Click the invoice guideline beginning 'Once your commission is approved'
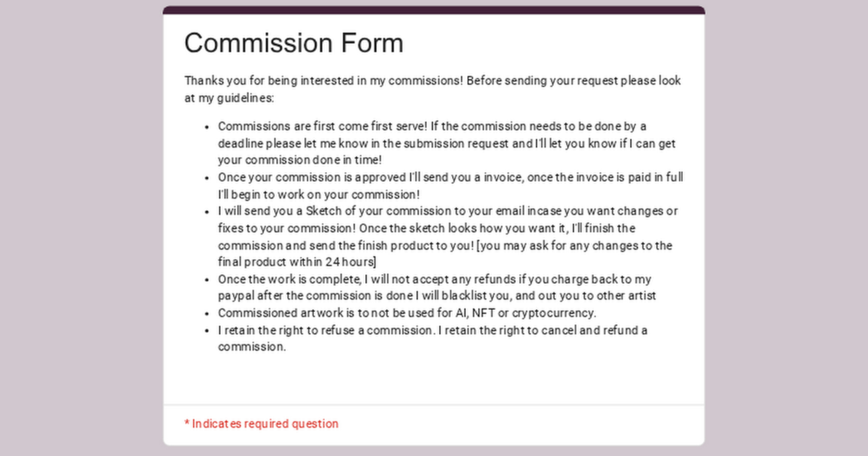 pos(450,178)
